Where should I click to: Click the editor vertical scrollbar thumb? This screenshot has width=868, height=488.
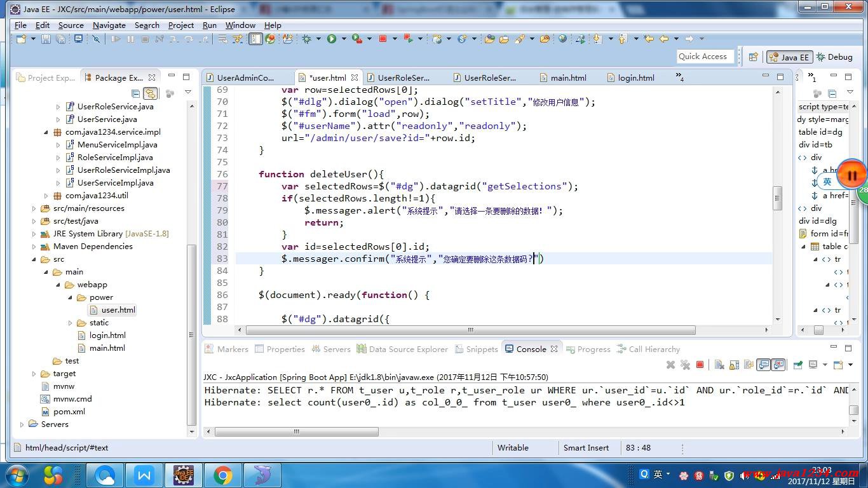[x=777, y=198]
